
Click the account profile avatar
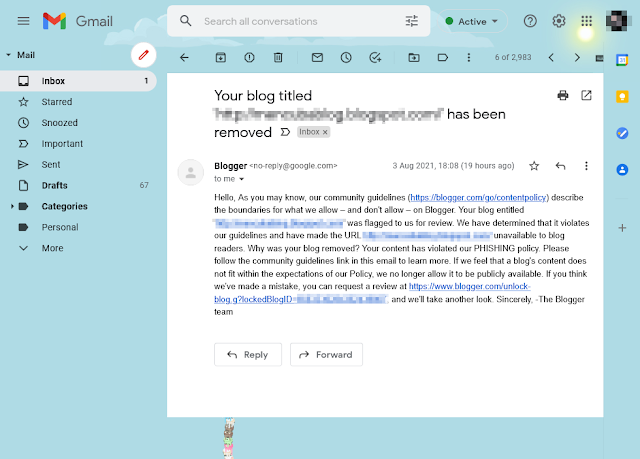616,21
